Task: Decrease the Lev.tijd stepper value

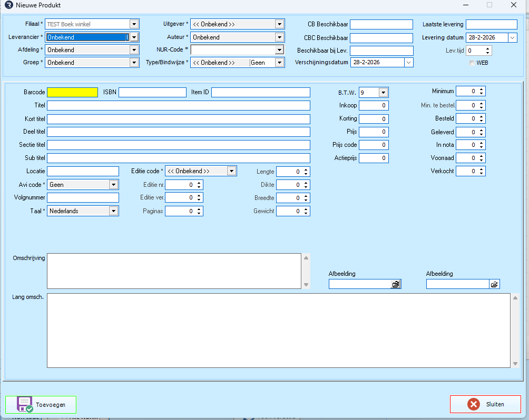Action: point(487,53)
